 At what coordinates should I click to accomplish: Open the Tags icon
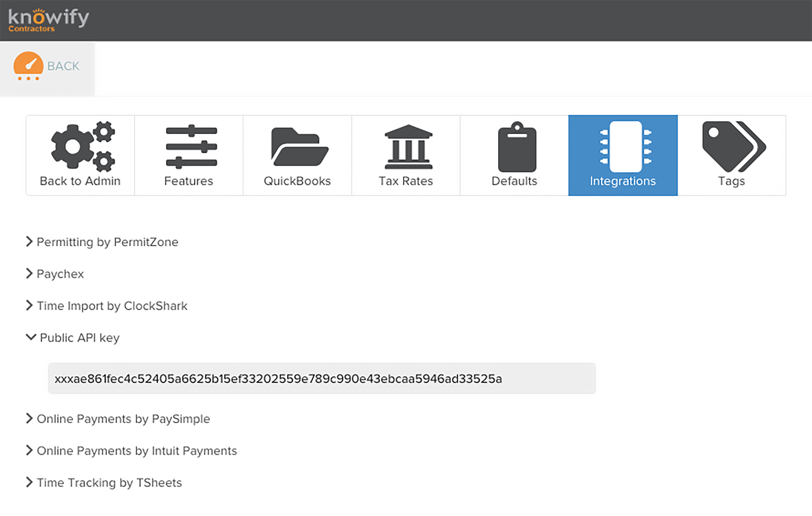coord(734,147)
